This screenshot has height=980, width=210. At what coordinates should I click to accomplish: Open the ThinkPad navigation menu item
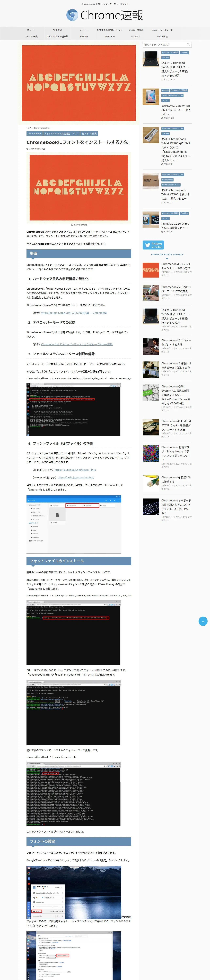tap(110, 37)
